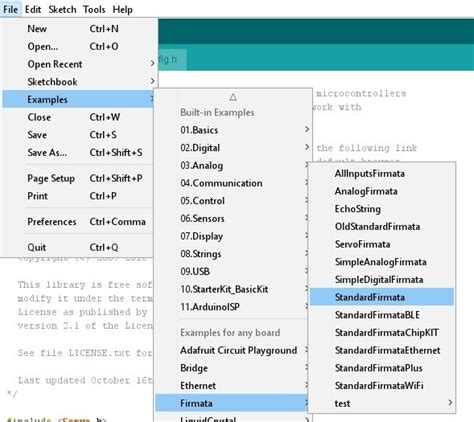Select the Examples menu entry
474x422 pixels.
[78, 99]
